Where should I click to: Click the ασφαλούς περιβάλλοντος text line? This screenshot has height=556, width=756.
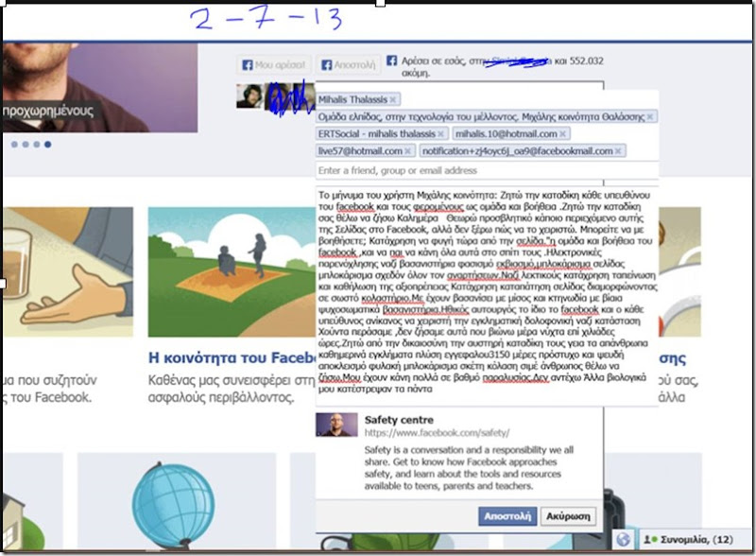pyautogui.click(x=221, y=398)
